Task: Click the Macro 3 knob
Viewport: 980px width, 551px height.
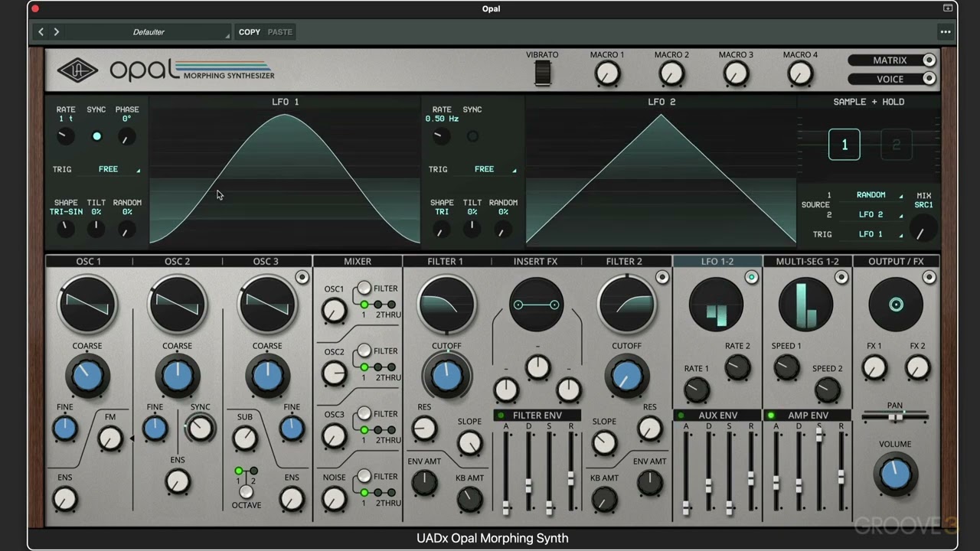Action: coord(736,73)
